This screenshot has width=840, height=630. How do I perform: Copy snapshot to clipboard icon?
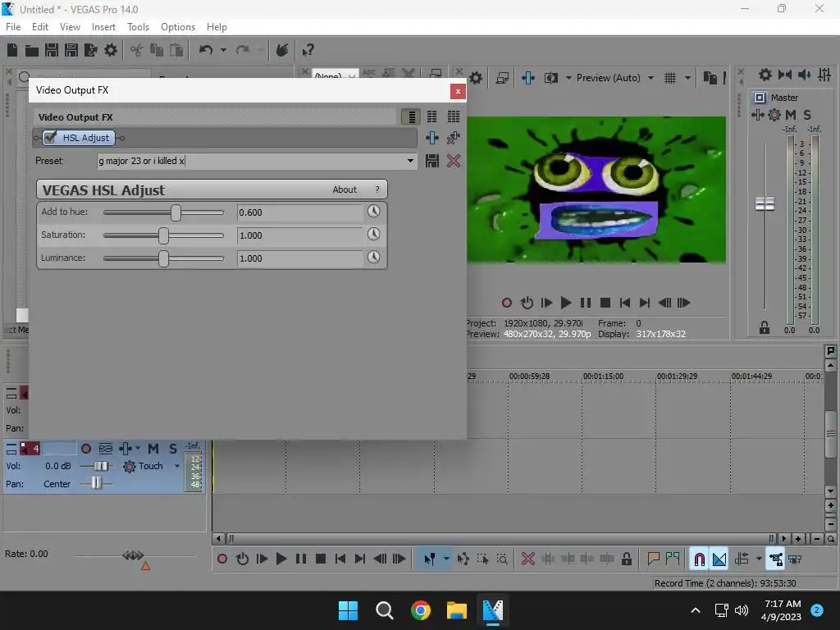pos(710,78)
